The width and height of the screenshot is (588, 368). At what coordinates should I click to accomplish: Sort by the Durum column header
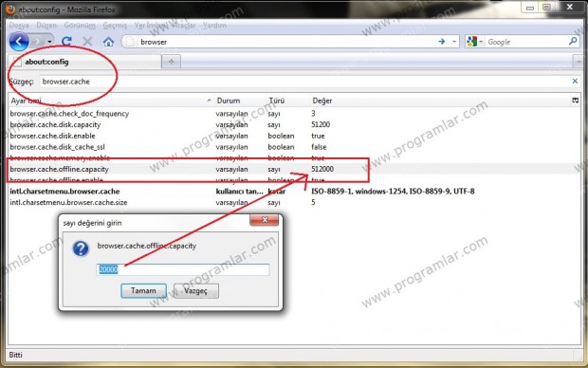(x=240, y=101)
